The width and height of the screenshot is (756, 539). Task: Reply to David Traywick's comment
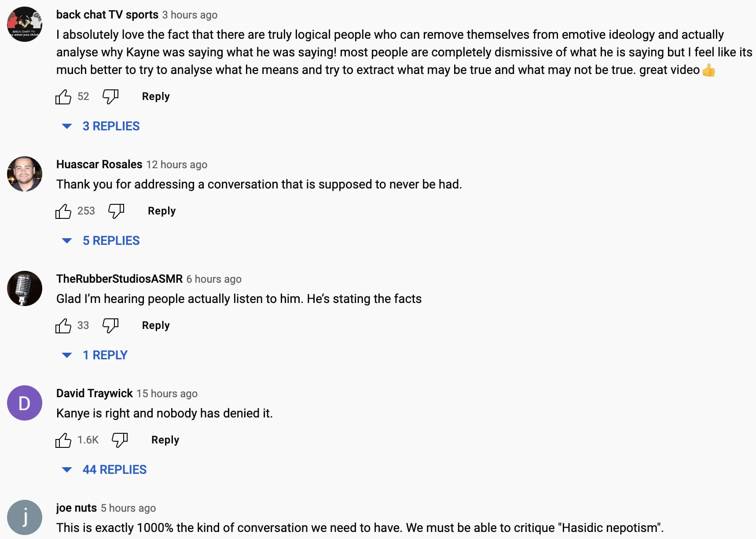165,440
